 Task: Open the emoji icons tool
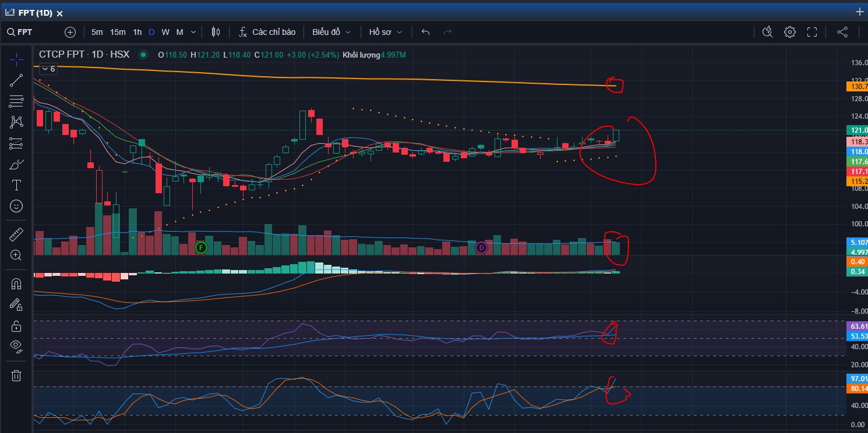(x=16, y=206)
